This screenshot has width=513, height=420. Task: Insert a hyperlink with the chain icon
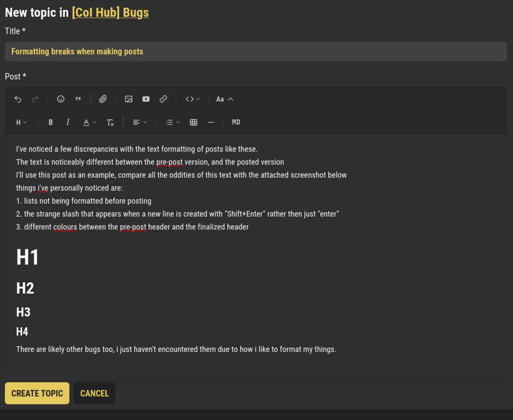coord(163,99)
